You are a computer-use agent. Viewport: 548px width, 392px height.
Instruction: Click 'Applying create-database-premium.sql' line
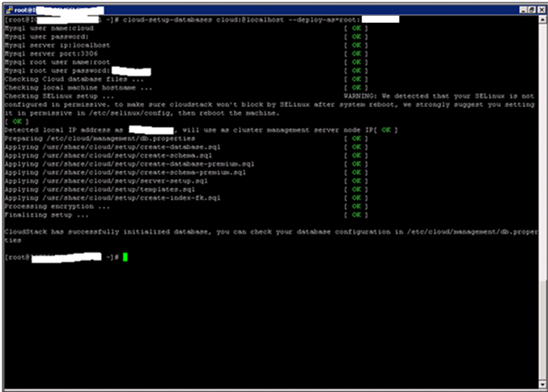129,164
